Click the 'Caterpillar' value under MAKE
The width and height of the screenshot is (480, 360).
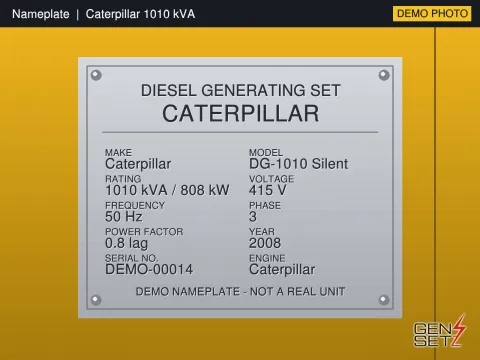pos(138,164)
